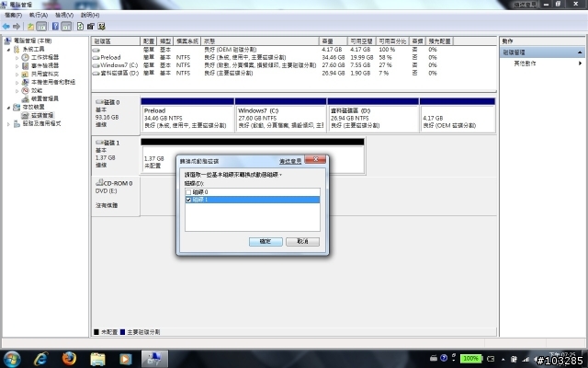Sort by the Status column header

260,40
